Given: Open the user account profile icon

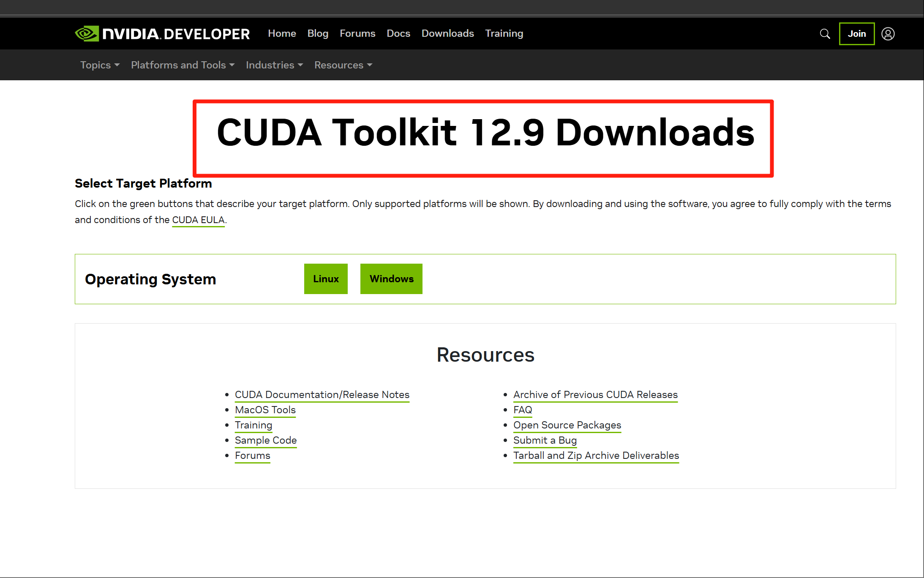Looking at the screenshot, I should [x=888, y=34].
